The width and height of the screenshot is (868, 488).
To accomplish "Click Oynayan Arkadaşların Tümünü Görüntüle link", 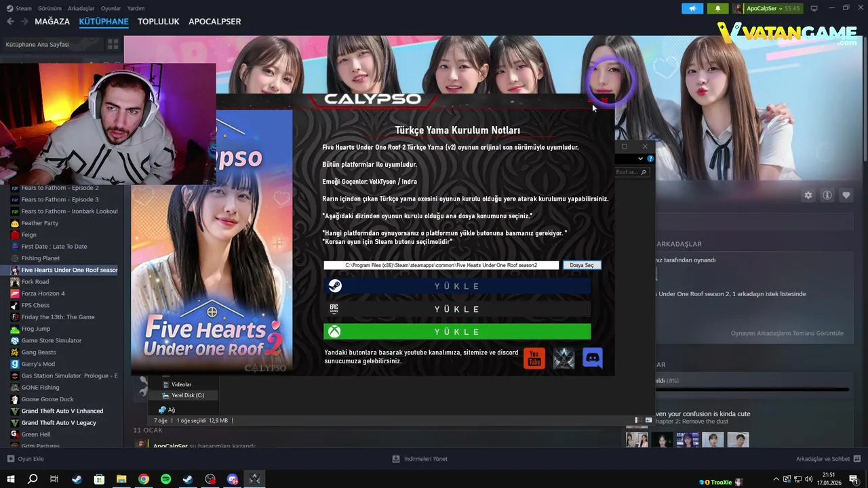I will point(787,333).
